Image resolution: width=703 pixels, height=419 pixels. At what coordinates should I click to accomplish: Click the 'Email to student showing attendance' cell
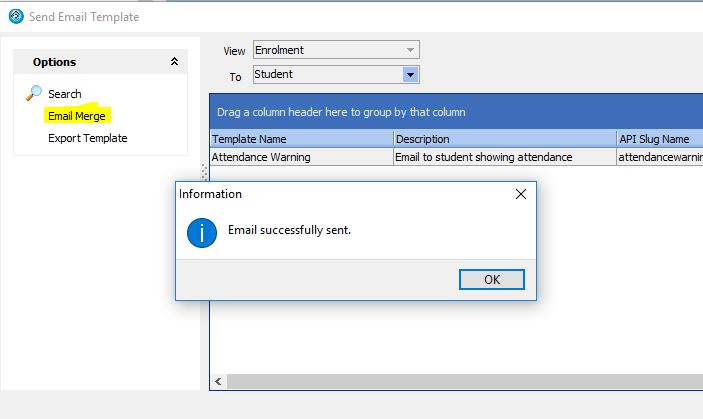tap(504, 157)
